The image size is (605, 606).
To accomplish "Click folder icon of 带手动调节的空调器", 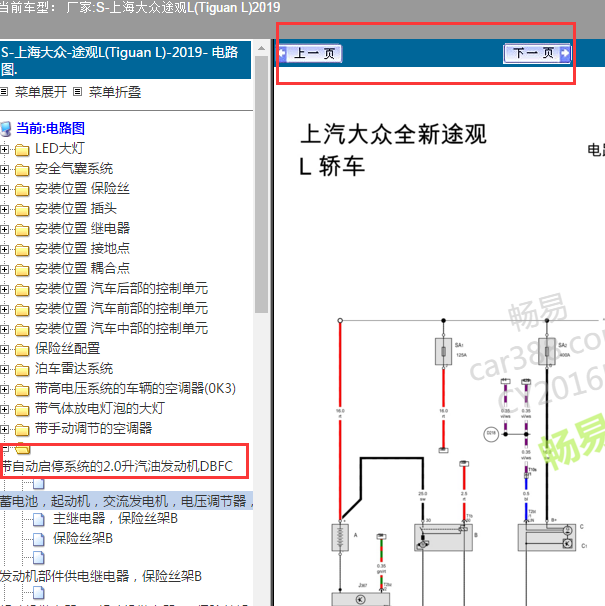I will click(x=22, y=430).
